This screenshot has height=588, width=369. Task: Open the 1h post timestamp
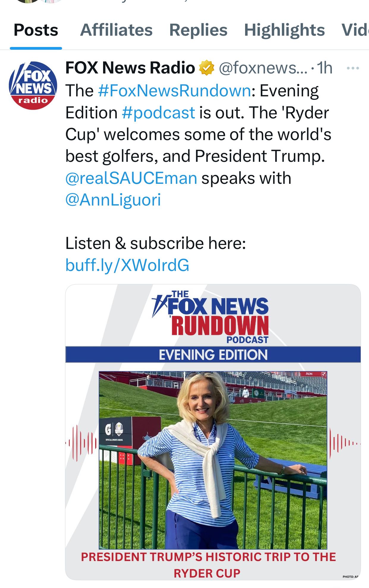click(324, 68)
